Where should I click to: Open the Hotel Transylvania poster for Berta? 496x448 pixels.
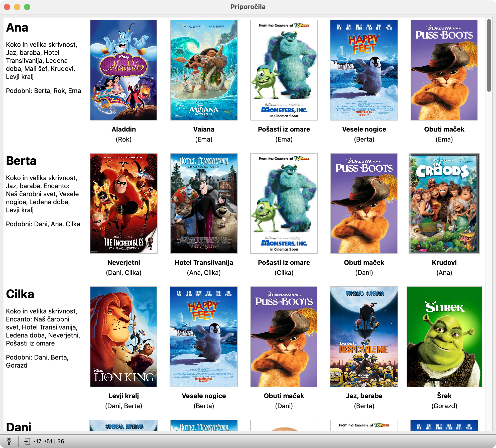tap(204, 203)
